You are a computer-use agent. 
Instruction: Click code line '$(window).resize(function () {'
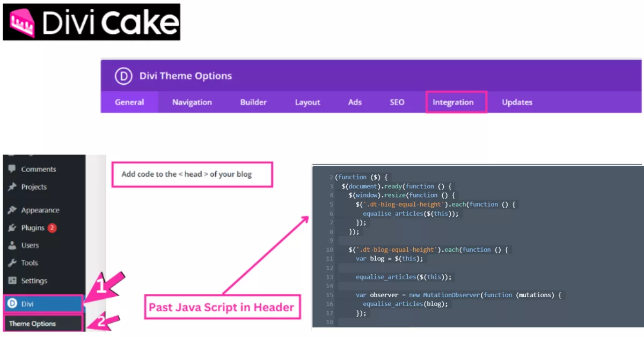pos(401,195)
